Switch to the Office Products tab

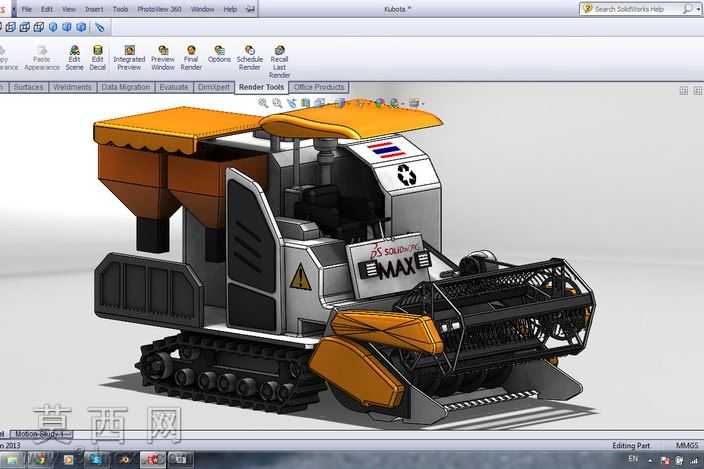pyautogui.click(x=319, y=87)
